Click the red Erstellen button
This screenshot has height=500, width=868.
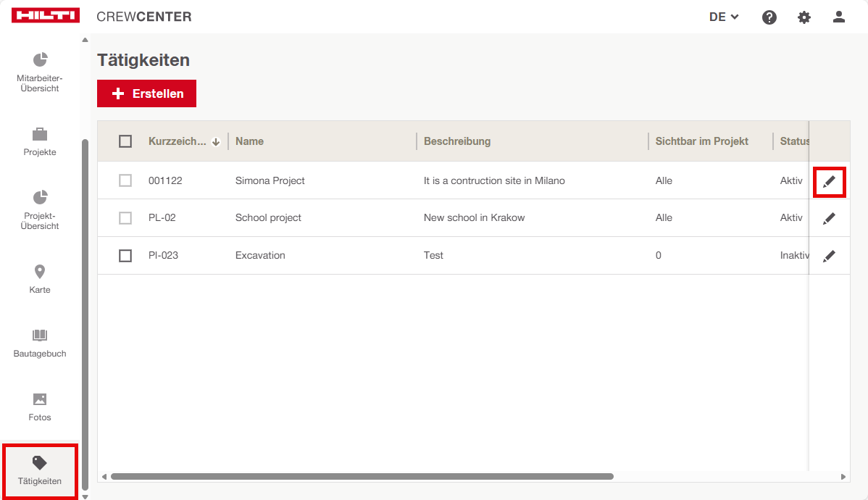point(146,93)
